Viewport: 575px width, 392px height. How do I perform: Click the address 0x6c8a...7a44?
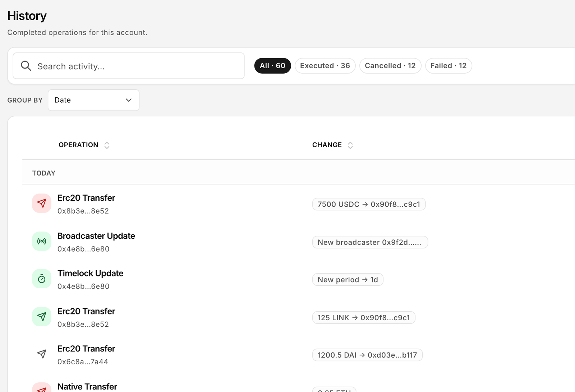tap(83, 361)
